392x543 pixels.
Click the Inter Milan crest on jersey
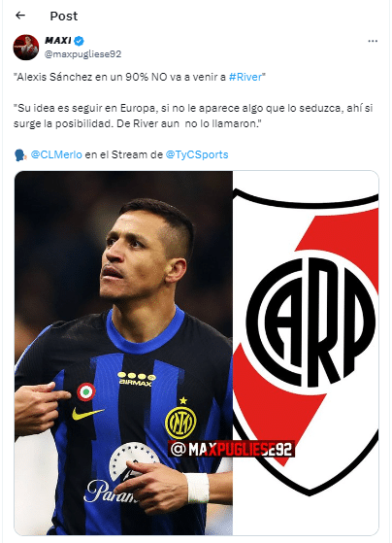[x=180, y=423]
